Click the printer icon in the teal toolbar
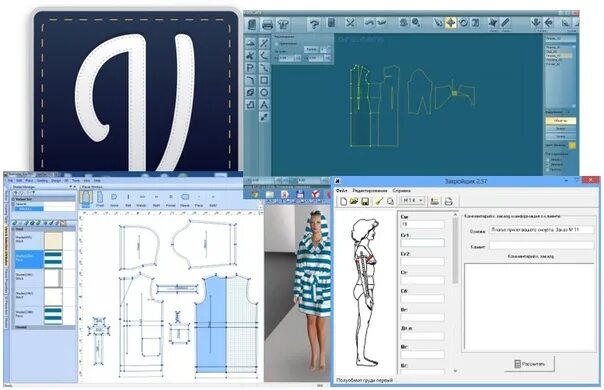Viewport: 604px width, 390px height. (267, 25)
